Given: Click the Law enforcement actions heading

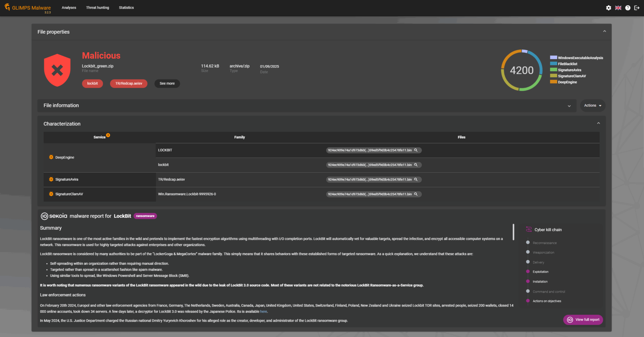Looking at the screenshot, I should tap(63, 295).
